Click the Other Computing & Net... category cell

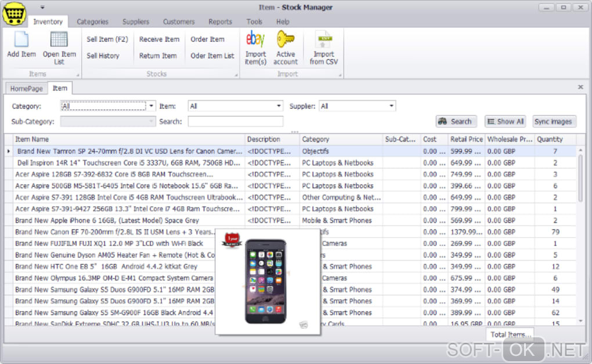pyautogui.click(x=341, y=198)
